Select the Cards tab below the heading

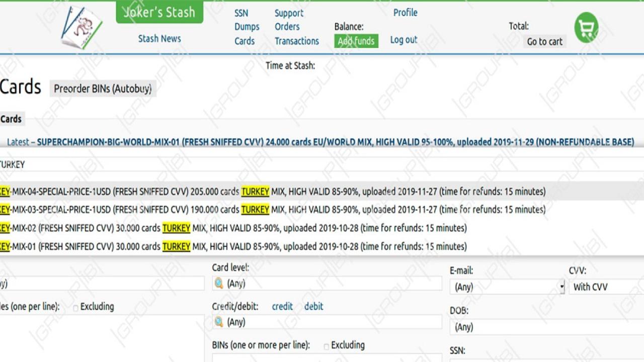click(11, 119)
